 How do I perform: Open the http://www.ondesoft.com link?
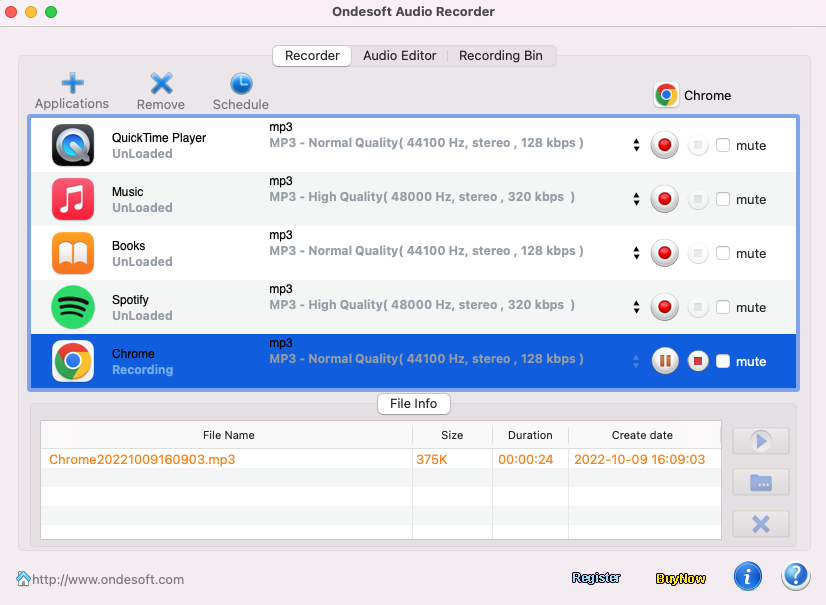coord(109,579)
